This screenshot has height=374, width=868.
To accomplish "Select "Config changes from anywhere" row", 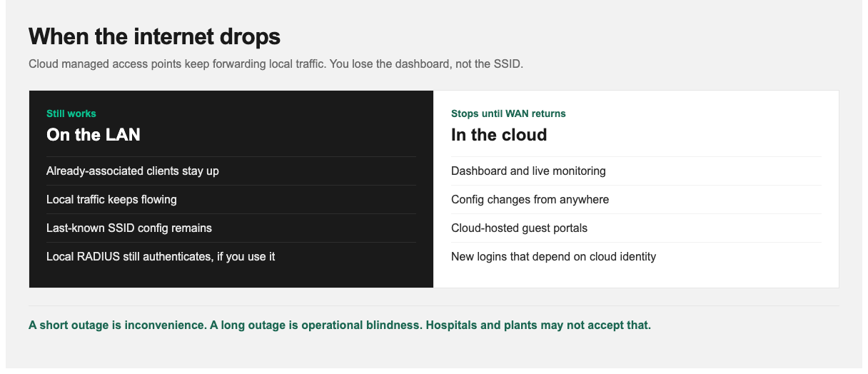I will (x=636, y=200).
